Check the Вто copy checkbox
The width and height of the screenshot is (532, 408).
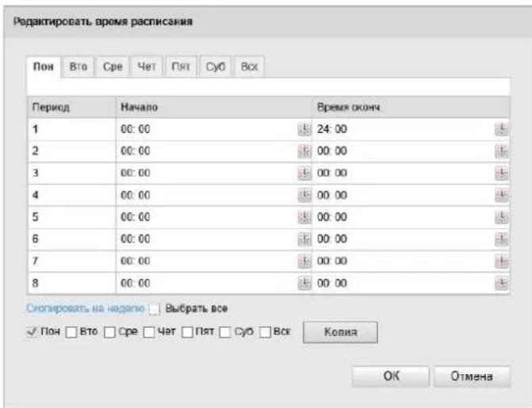(71, 332)
